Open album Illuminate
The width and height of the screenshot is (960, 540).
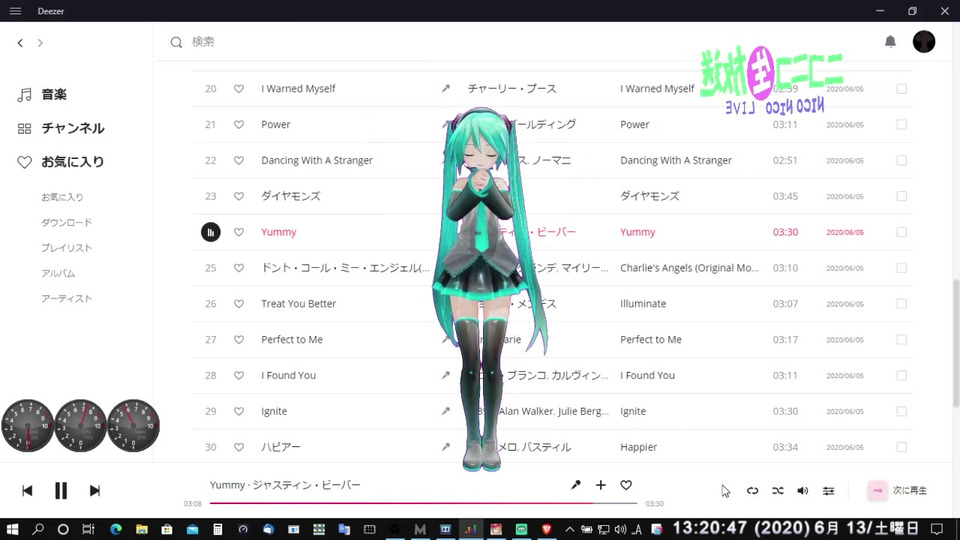(643, 304)
